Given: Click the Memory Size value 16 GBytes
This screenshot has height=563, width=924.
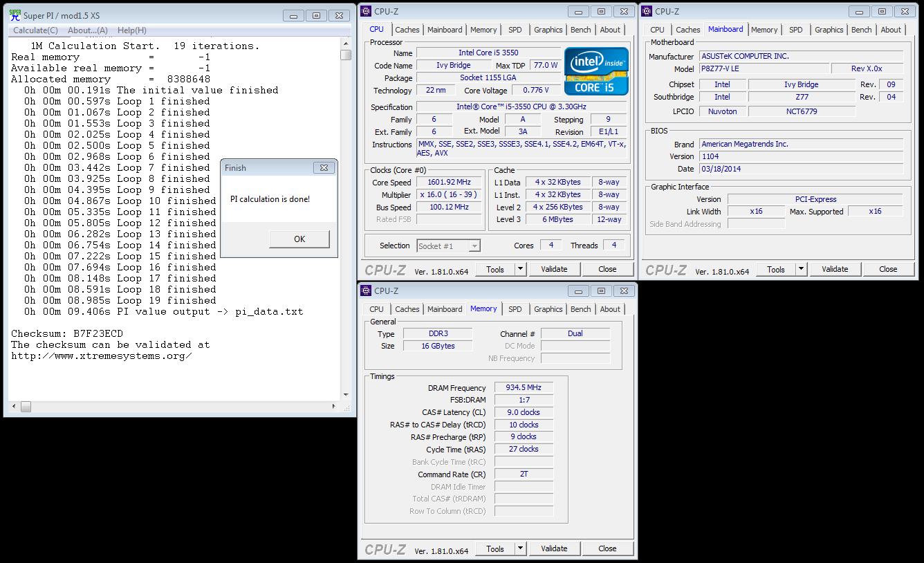Looking at the screenshot, I should 438,346.
